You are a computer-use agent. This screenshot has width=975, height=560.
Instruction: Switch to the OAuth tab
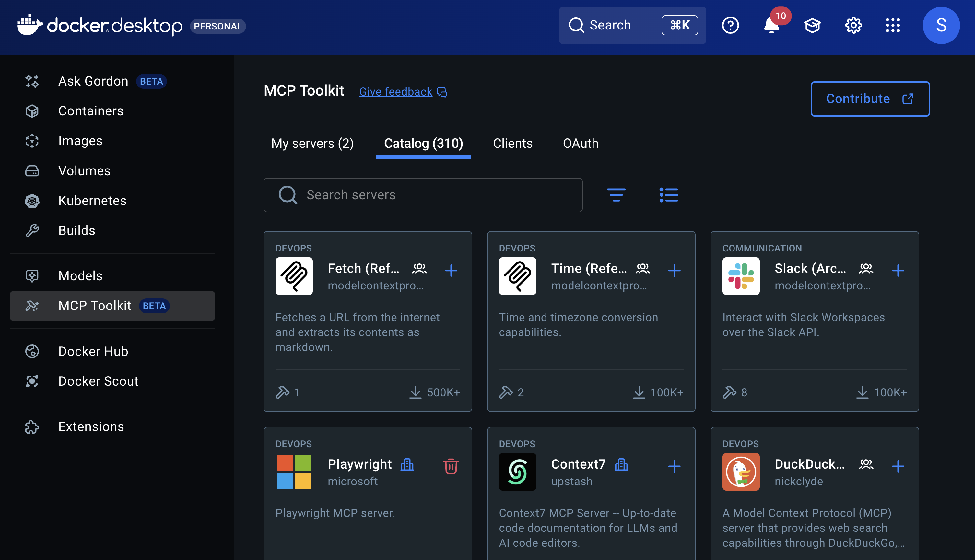click(x=581, y=144)
